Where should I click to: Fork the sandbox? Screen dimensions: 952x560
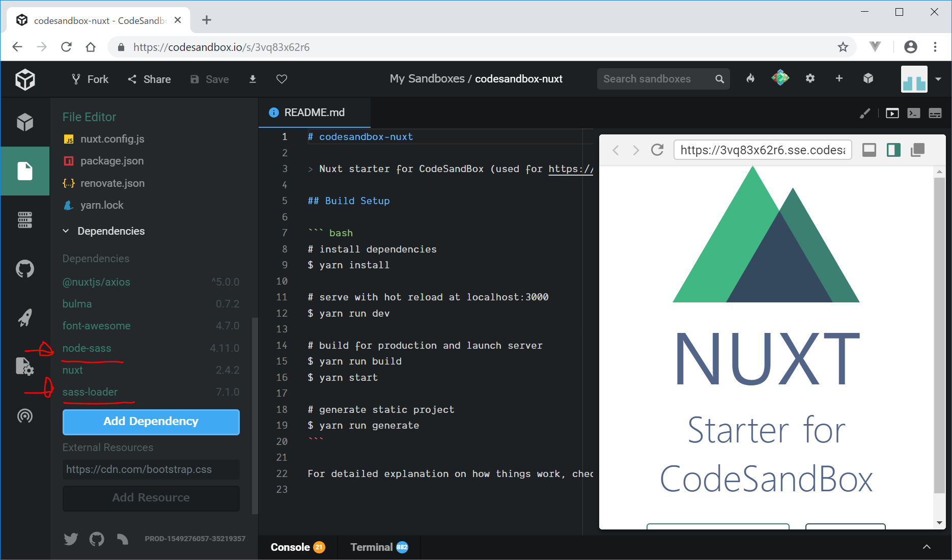click(90, 79)
